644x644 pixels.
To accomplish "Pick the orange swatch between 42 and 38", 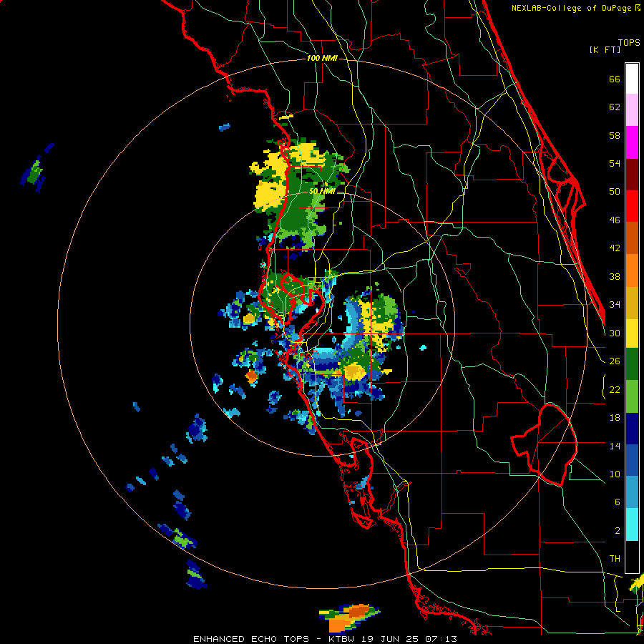I will tap(632, 270).
